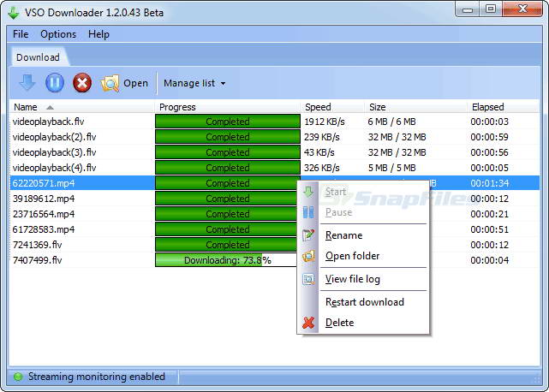Select the 62220571.mp4 row
Image resolution: width=549 pixels, height=392 pixels.
coord(274,183)
